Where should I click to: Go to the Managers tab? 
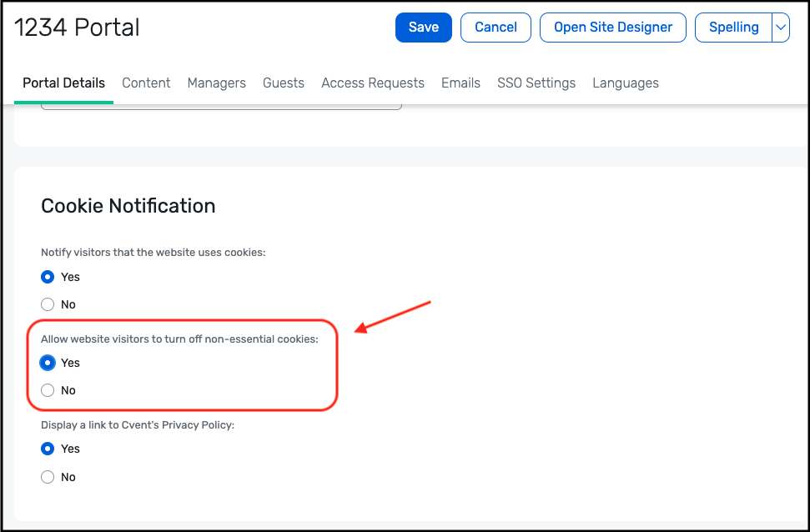point(216,83)
